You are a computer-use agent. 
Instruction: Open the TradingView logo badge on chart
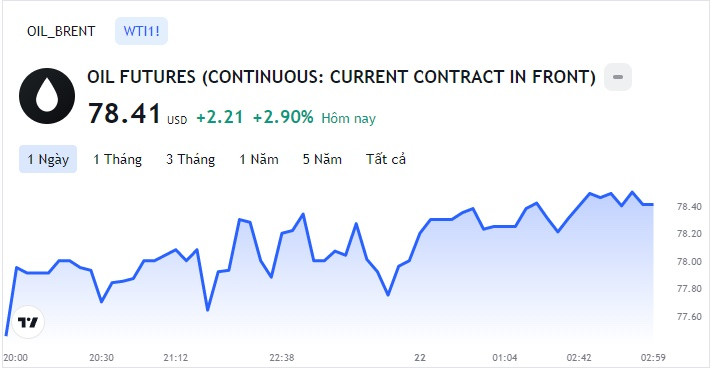tap(28, 322)
